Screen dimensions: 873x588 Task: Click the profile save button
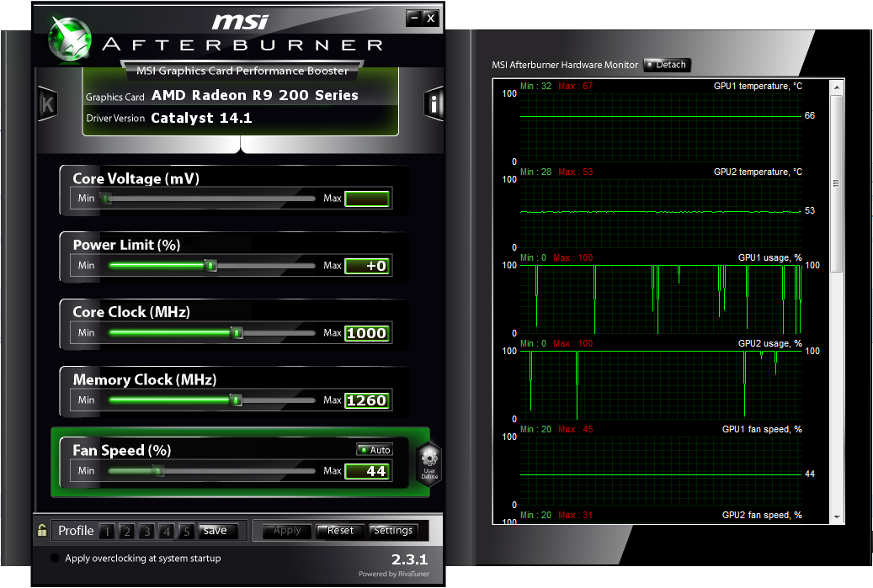(x=218, y=531)
